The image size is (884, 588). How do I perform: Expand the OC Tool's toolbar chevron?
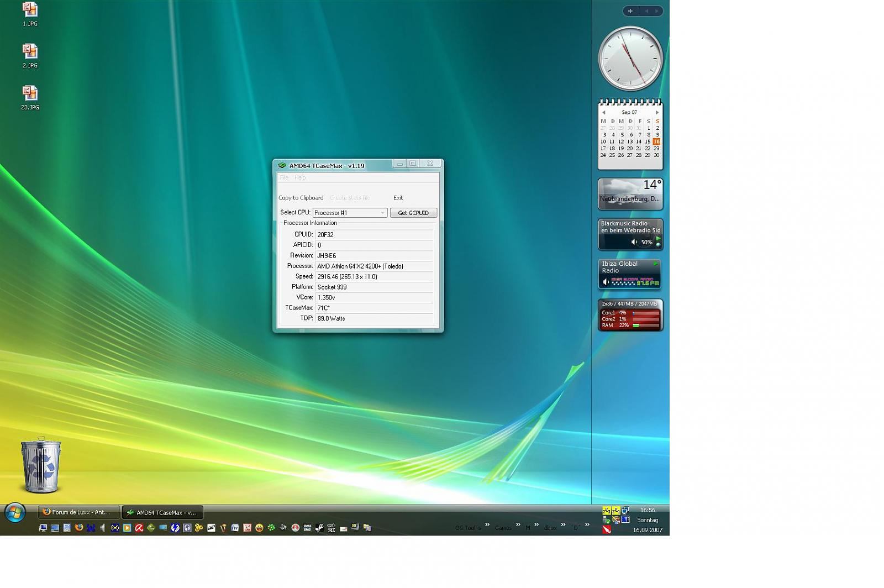487,524
